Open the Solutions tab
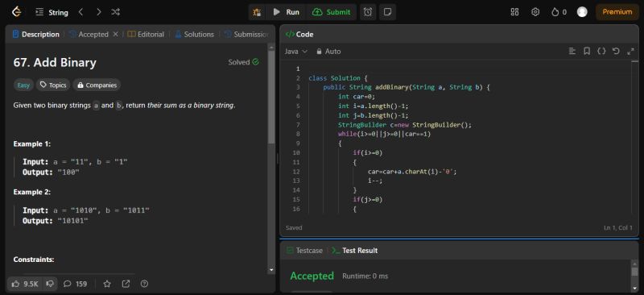 [195, 34]
